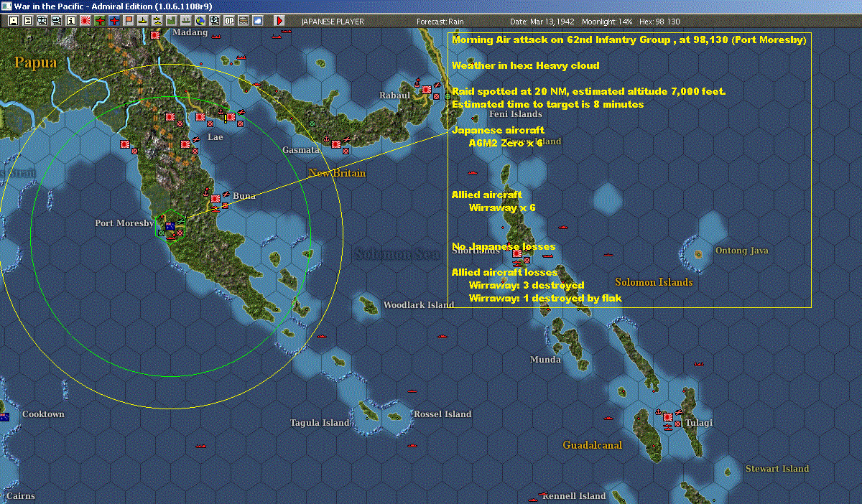Click the red plane on blue icon
The width and height of the screenshot is (862, 504).
(x=113, y=21)
